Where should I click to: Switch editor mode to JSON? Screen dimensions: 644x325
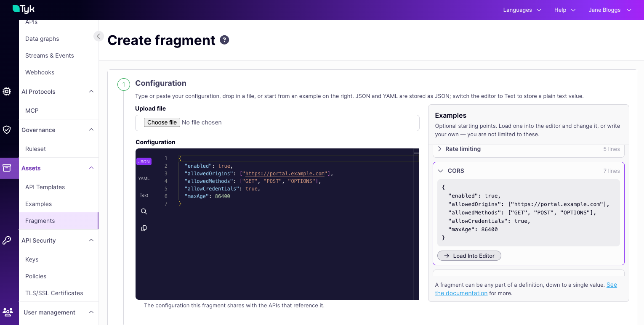[x=144, y=161]
